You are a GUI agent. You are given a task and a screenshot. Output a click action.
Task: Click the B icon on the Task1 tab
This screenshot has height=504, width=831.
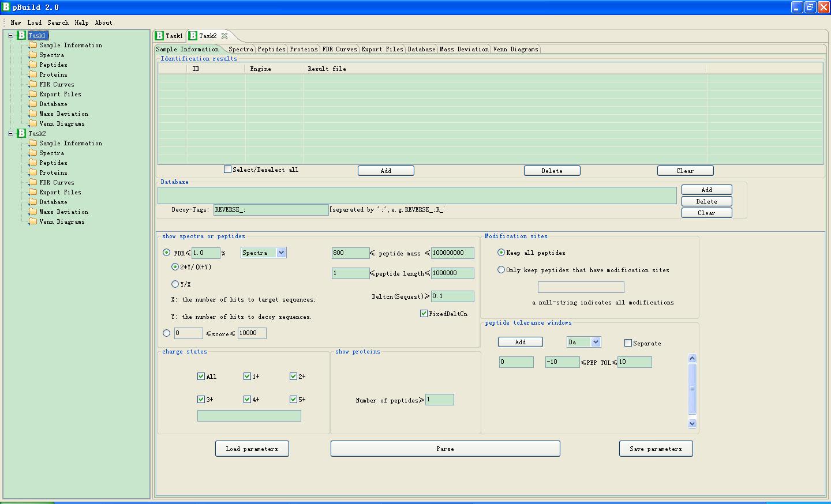[159, 36]
